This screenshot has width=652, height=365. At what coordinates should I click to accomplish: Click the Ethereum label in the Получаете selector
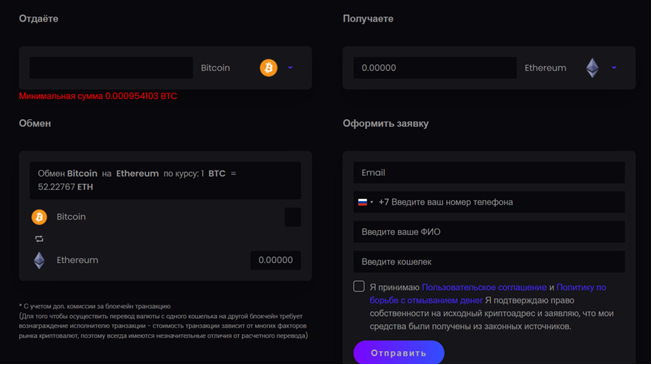545,68
